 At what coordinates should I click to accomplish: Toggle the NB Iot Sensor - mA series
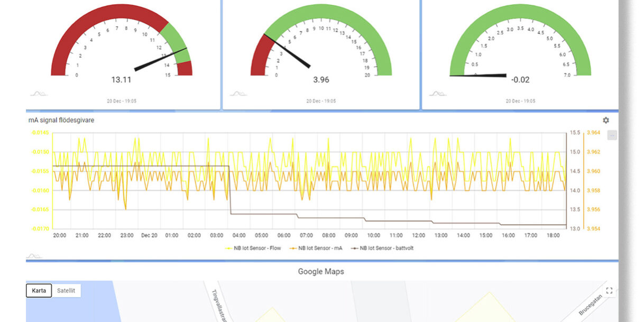click(x=317, y=247)
